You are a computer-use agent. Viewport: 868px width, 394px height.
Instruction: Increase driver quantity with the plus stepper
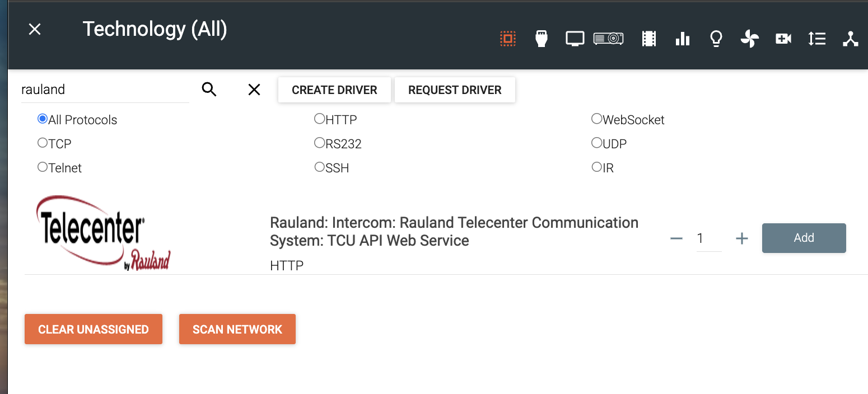pyautogui.click(x=741, y=238)
